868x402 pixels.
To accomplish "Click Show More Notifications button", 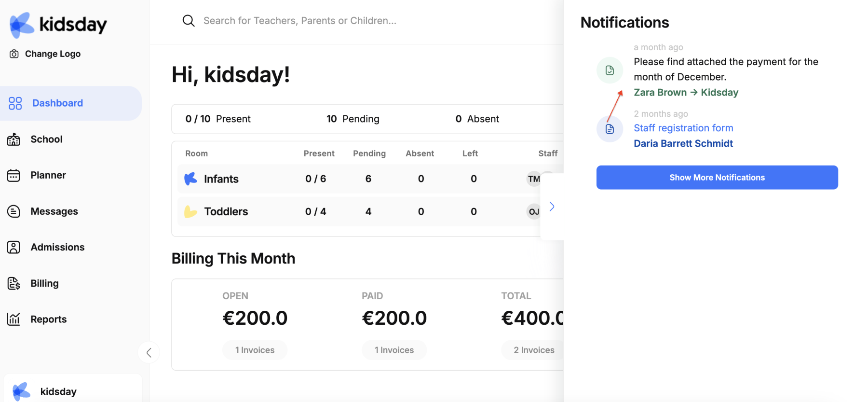I will pyautogui.click(x=717, y=178).
